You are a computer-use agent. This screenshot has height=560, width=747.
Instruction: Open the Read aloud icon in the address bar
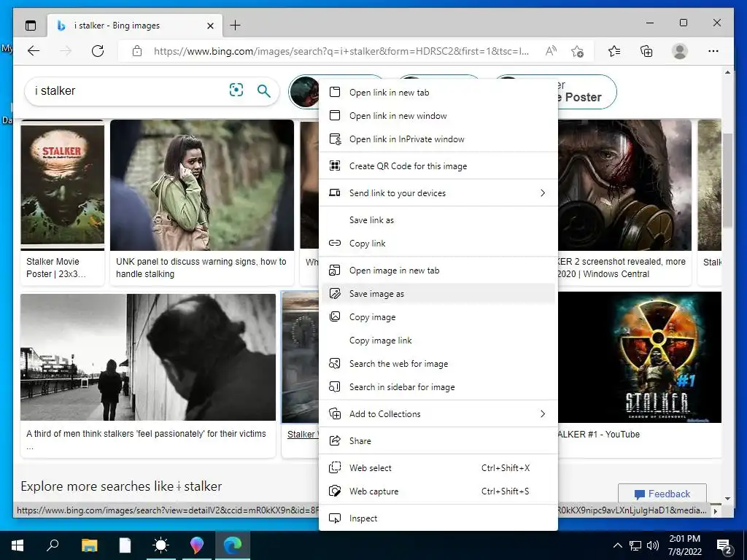point(551,51)
